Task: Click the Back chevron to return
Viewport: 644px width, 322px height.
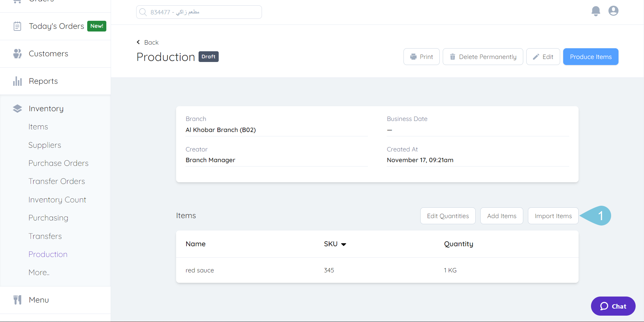Action: (x=138, y=42)
